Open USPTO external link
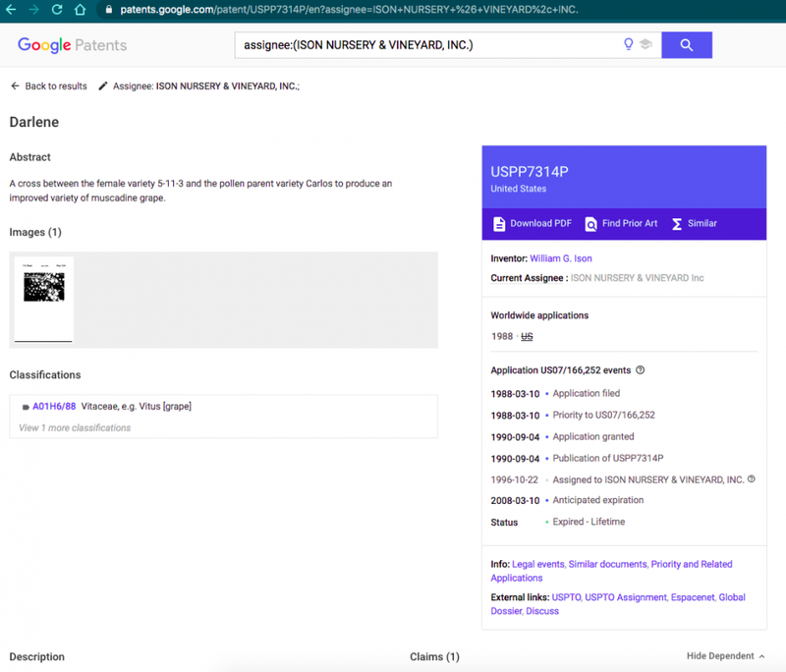Viewport: 786px width, 672px height. pyautogui.click(x=566, y=597)
